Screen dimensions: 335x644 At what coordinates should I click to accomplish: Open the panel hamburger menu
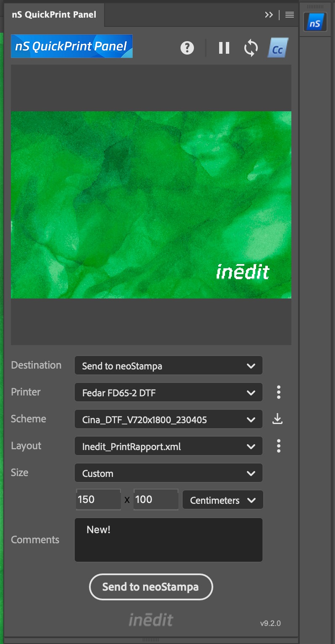tap(290, 15)
